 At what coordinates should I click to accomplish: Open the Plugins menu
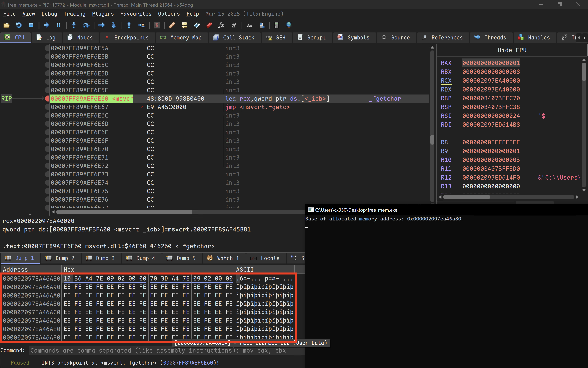click(x=103, y=14)
